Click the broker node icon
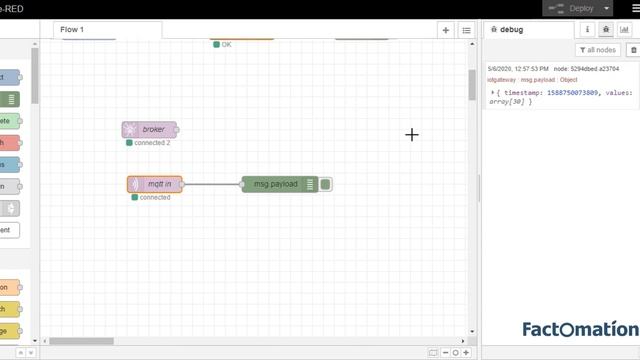 [x=130, y=130]
